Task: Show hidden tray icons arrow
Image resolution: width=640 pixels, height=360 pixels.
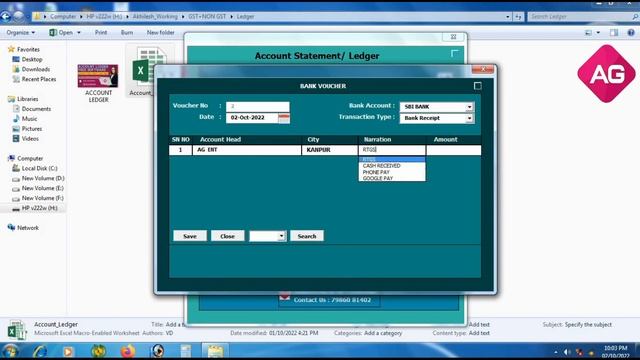Action: pos(556,352)
